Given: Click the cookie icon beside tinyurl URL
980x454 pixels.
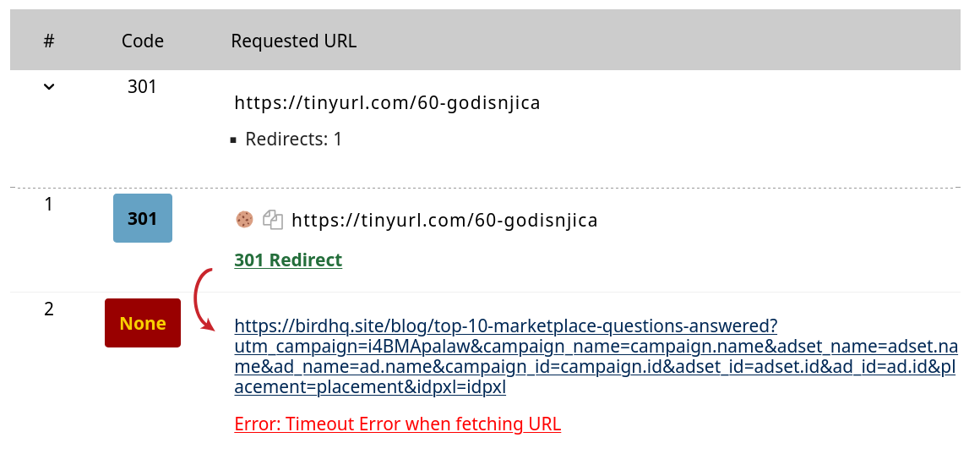Looking at the screenshot, I should 244,220.
